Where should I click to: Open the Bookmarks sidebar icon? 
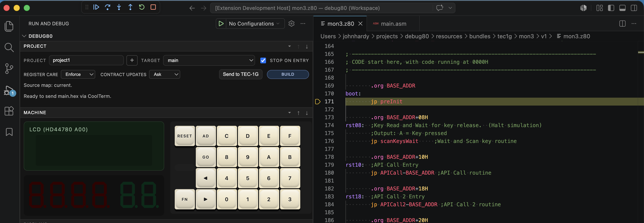coord(9,132)
